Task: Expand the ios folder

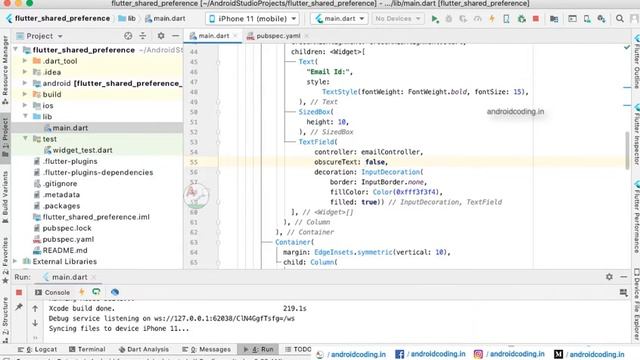Action: click(25, 105)
